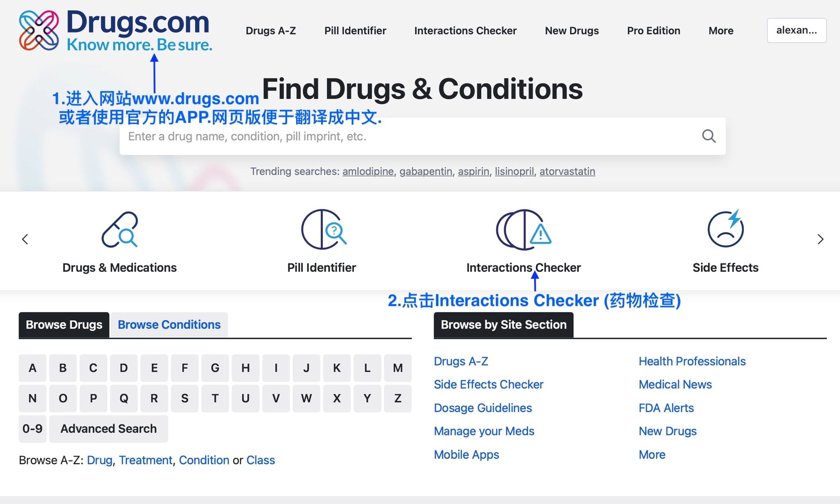
Task: Go to New Drugs in top navigation
Action: click(x=571, y=31)
